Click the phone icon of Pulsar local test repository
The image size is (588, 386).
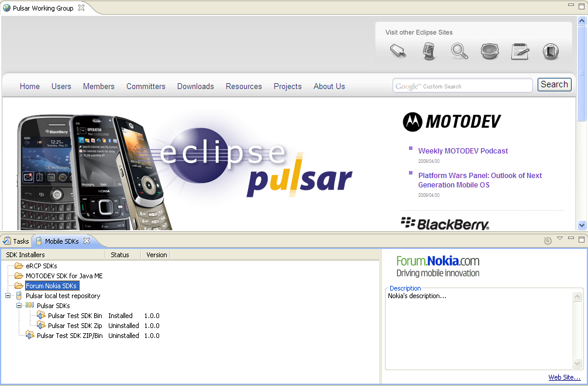pos(19,296)
